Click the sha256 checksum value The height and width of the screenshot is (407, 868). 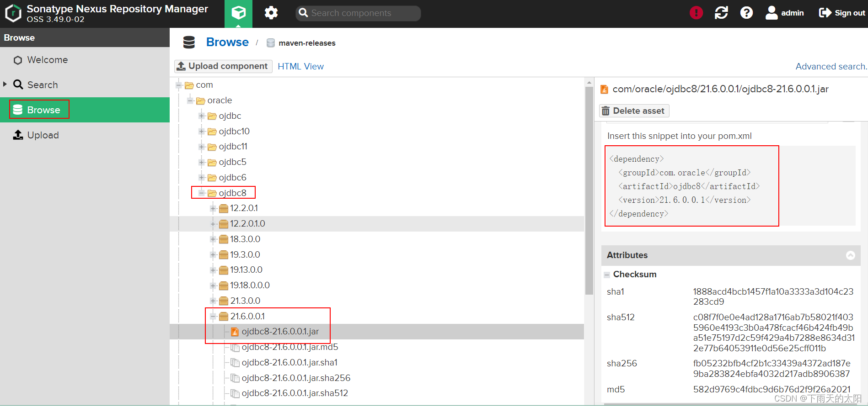(772, 369)
